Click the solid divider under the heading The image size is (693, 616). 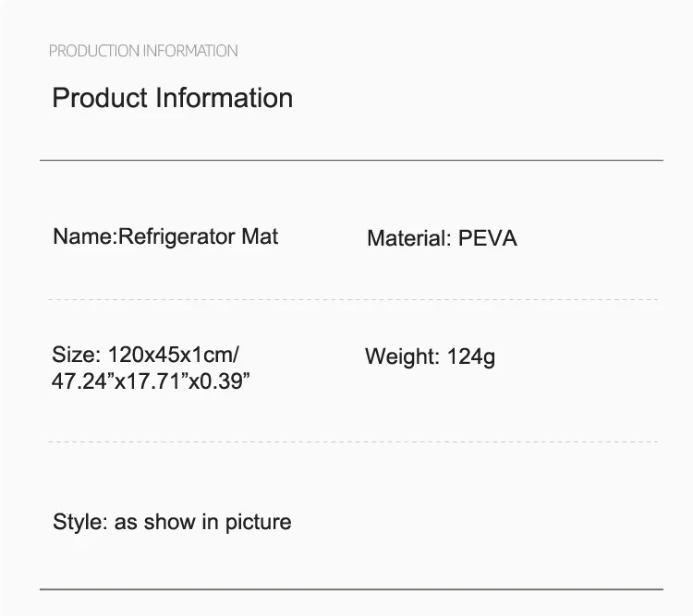coord(351,161)
